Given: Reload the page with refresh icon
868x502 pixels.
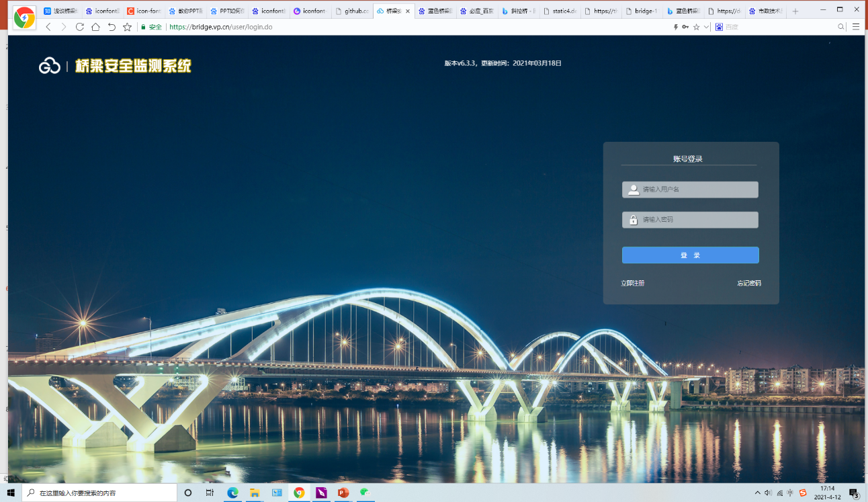Looking at the screenshot, I should point(79,27).
